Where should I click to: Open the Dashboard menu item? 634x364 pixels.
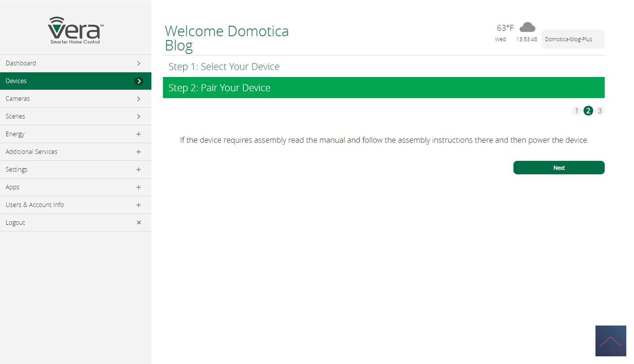pos(21,63)
